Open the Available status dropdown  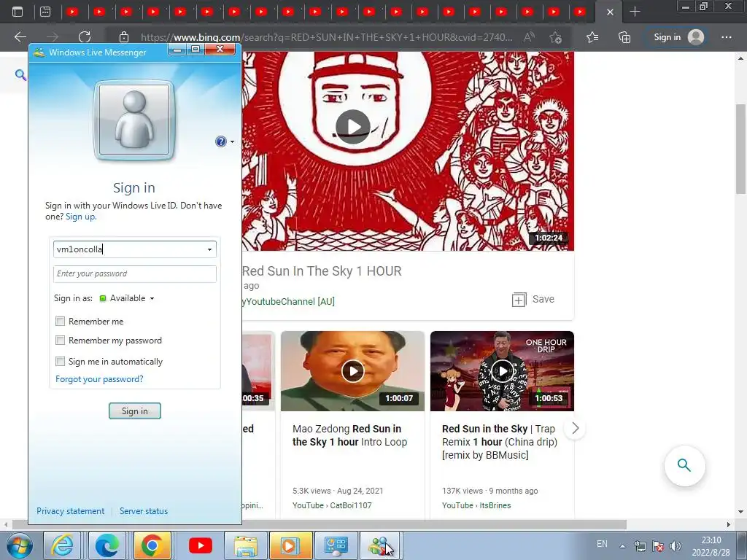click(127, 298)
